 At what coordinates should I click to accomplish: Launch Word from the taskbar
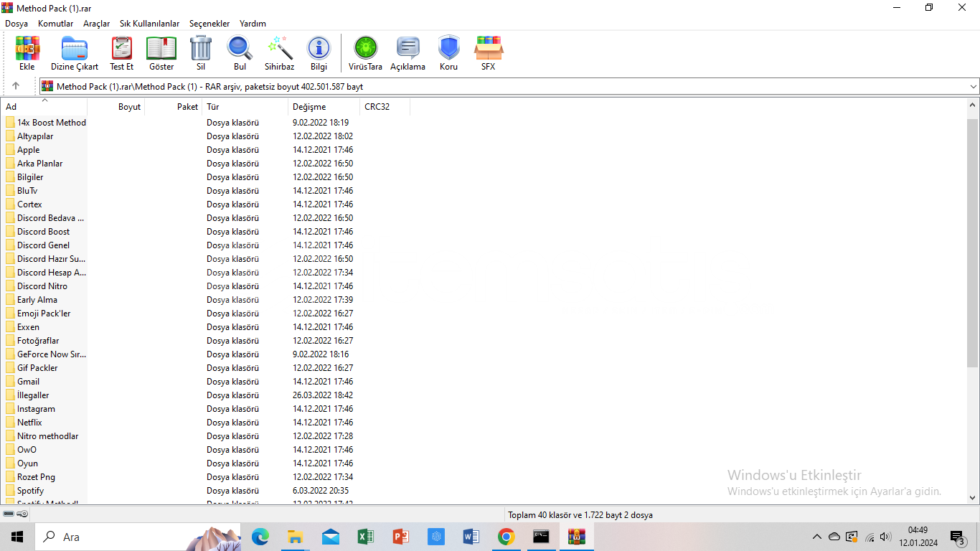point(471,537)
